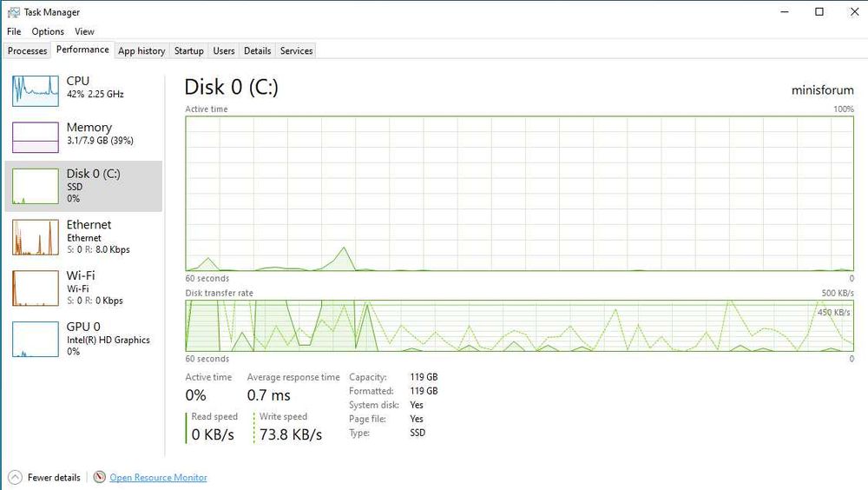Select the Memory usage mini graph
868x490 pixels.
[36, 136]
